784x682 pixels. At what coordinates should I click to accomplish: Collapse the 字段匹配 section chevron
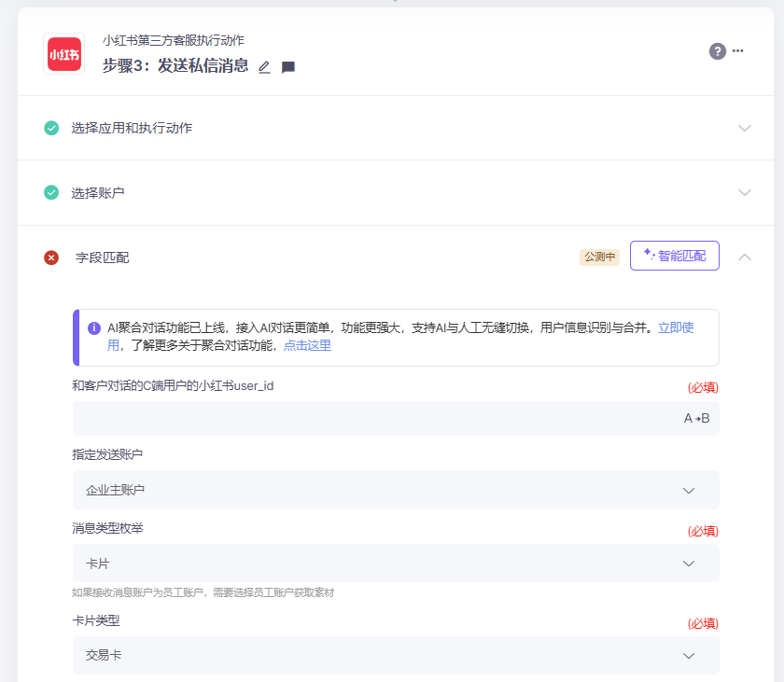point(744,257)
